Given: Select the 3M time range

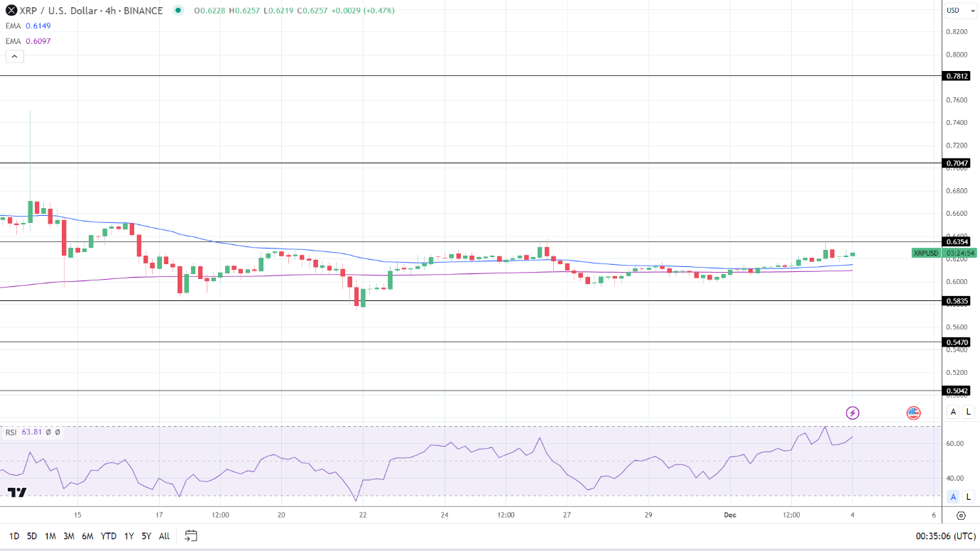Looking at the screenshot, I should 69,536.
